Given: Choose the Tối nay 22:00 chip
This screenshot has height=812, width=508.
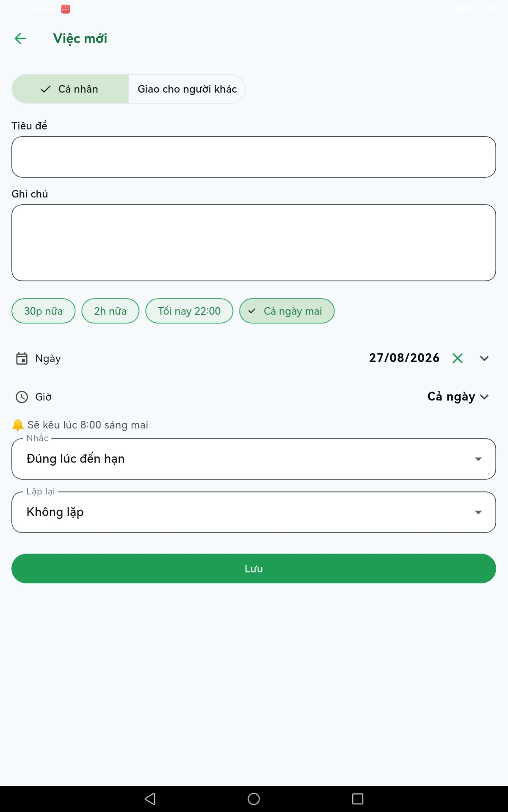Looking at the screenshot, I should (x=189, y=311).
